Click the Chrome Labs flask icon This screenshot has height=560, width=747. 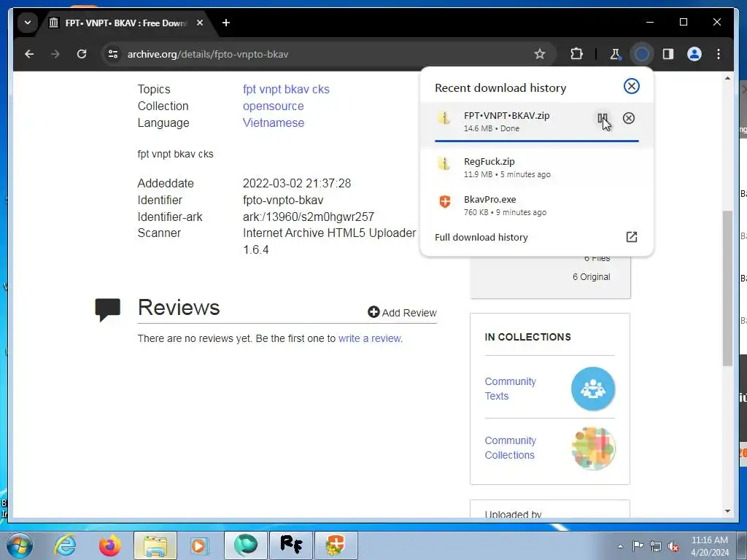tap(615, 54)
